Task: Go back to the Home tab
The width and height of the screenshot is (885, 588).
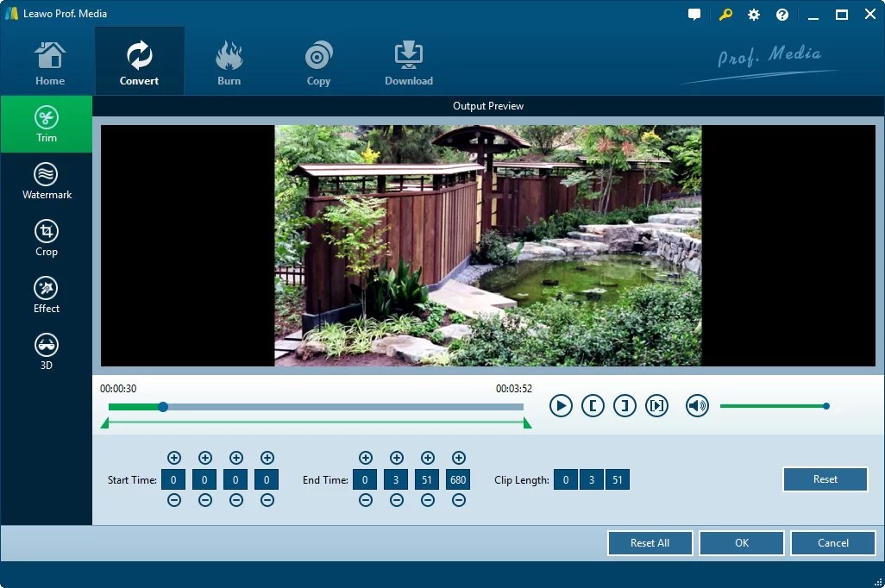Action: click(x=49, y=60)
